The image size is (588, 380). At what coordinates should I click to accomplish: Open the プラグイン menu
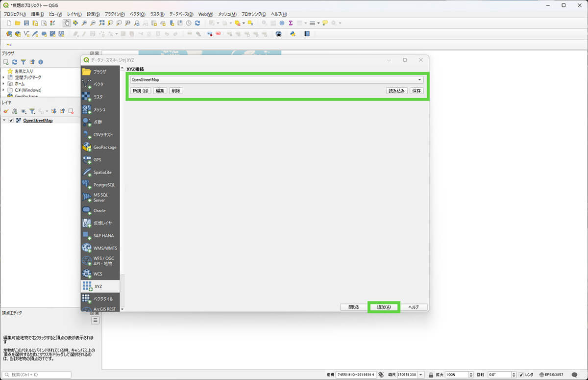(115, 14)
